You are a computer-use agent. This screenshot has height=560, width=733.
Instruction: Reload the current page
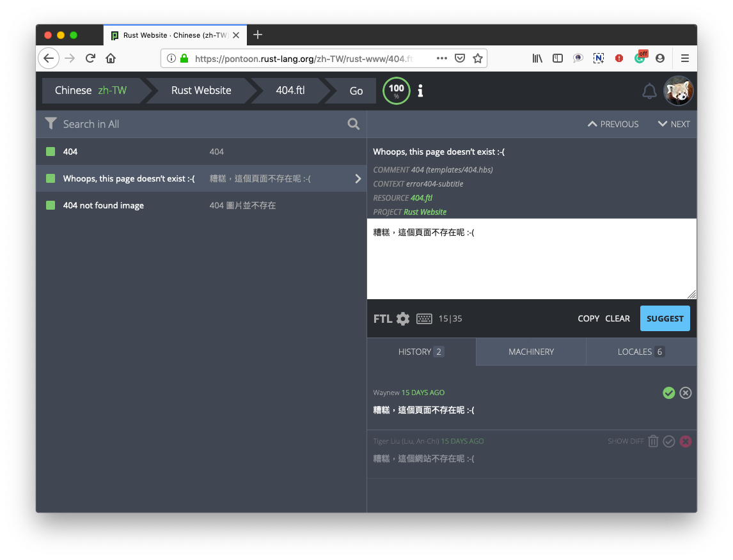(x=90, y=58)
